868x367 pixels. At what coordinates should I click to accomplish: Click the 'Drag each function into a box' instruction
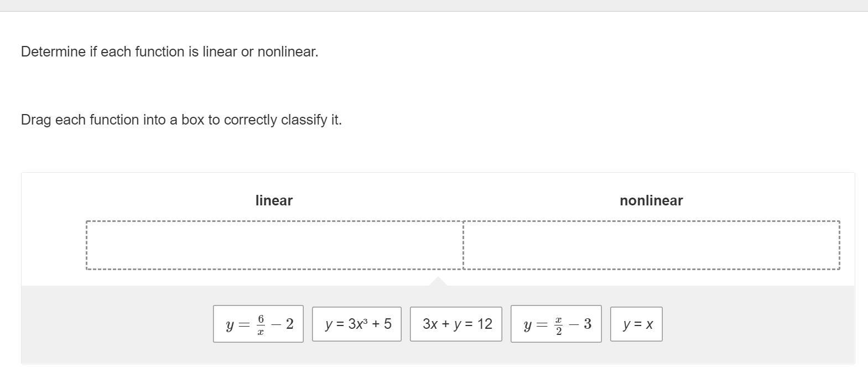tap(111, 120)
